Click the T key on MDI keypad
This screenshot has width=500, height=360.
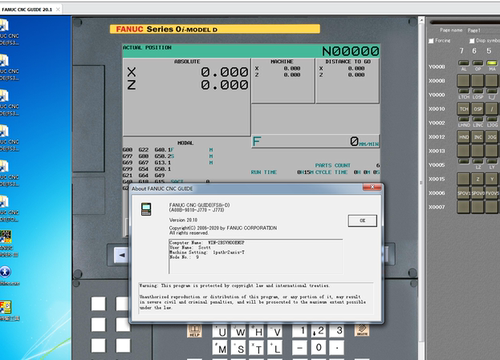click(257, 348)
